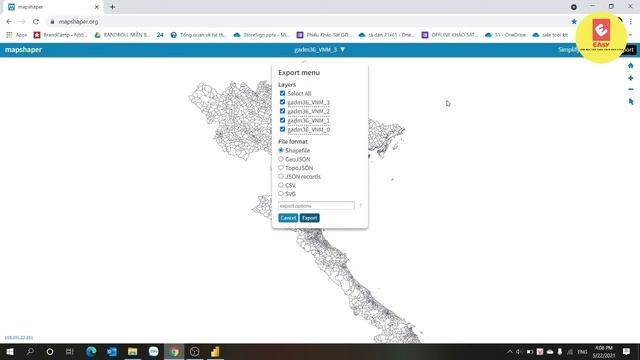The width and height of the screenshot is (640, 360).
Task: Open a new browser tab
Action: 112,7
